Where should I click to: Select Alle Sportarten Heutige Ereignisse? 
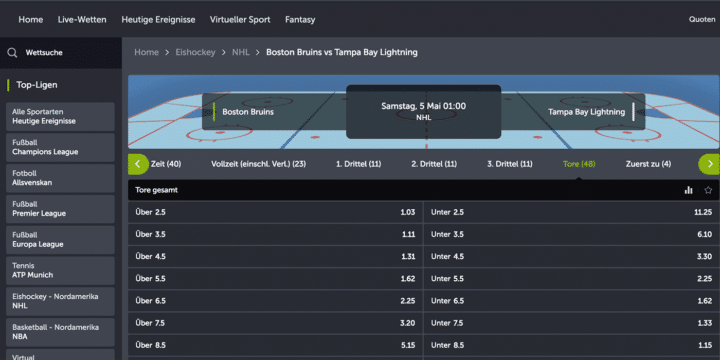pos(60,117)
